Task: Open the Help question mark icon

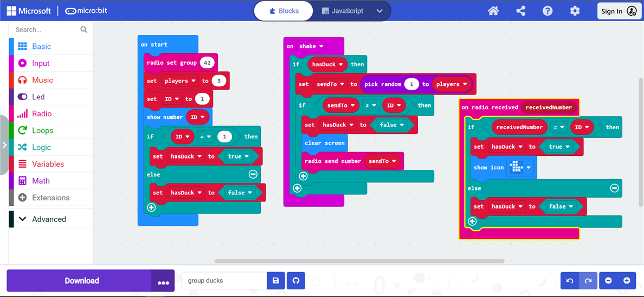Action: coord(548,11)
